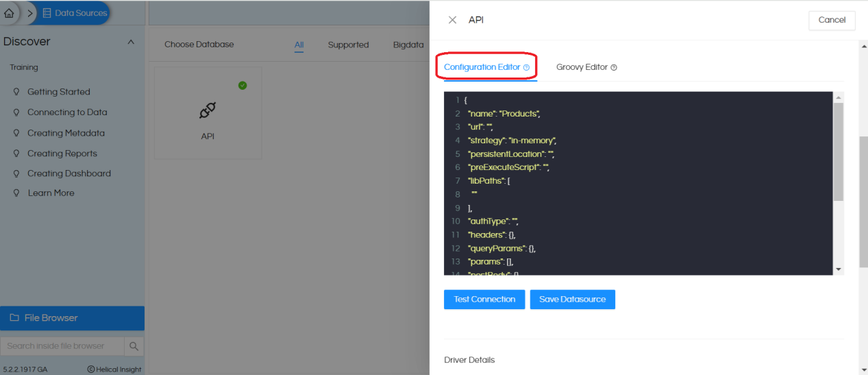Click the home icon in breadcrumb
Image resolution: width=868 pixels, height=375 pixels.
[x=9, y=13]
